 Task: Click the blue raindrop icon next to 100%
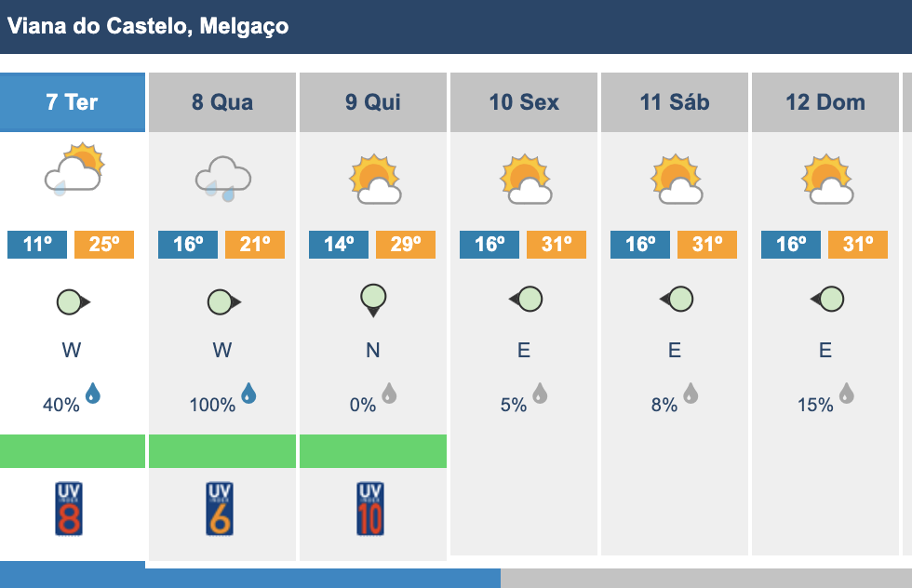tap(249, 394)
